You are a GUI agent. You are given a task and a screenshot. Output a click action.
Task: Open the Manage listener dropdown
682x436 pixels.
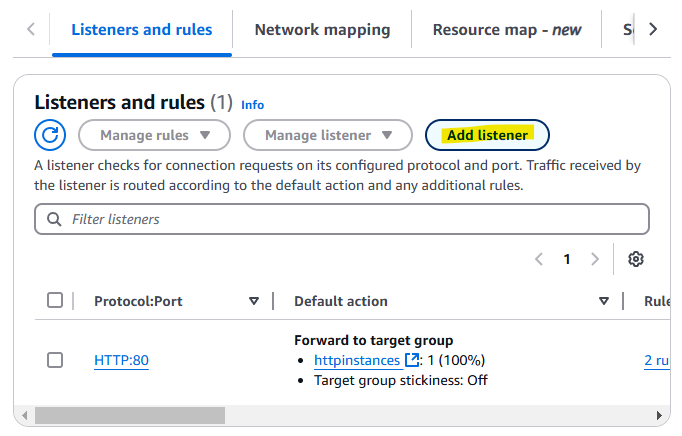click(x=327, y=135)
